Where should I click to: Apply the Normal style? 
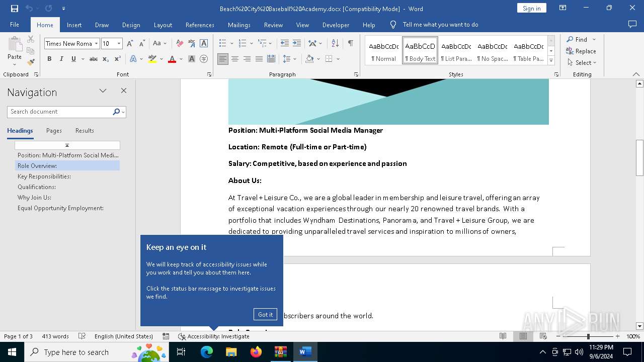383,51
